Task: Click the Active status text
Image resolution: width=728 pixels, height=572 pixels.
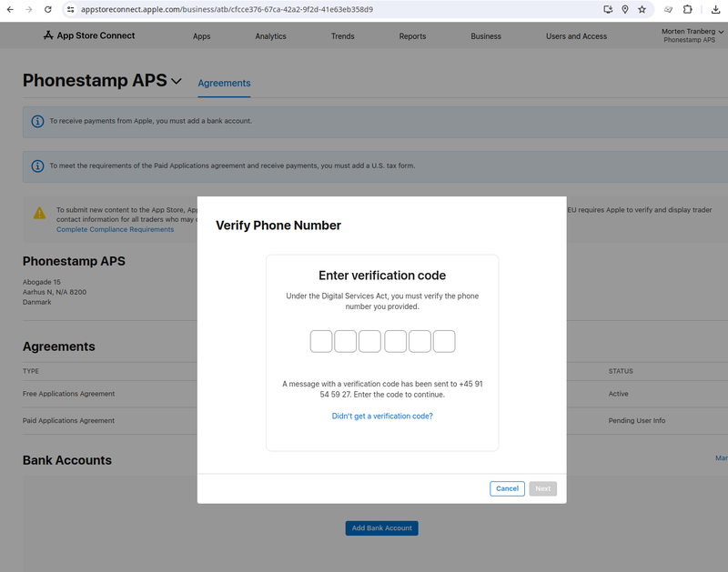Action: point(618,394)
